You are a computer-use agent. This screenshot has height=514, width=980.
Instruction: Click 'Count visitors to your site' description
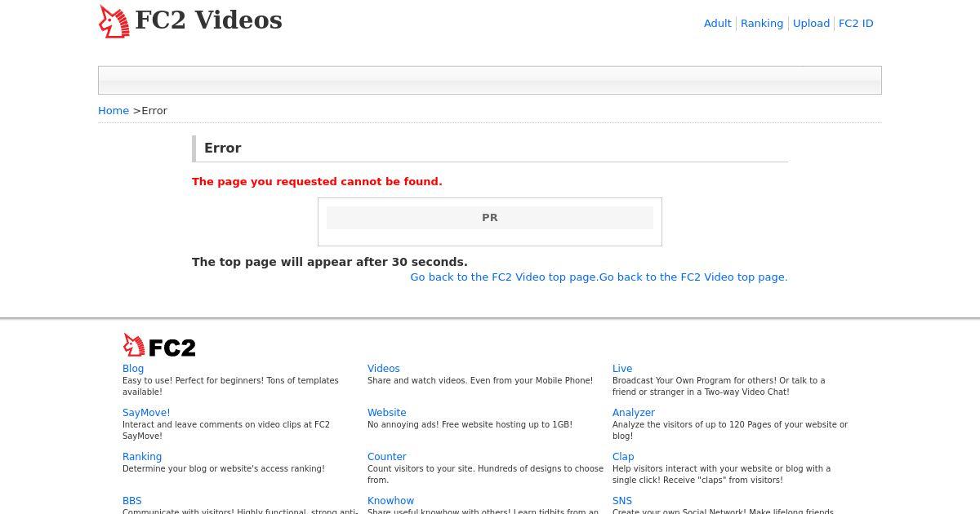pyautogui.click(x=485, y=475)
